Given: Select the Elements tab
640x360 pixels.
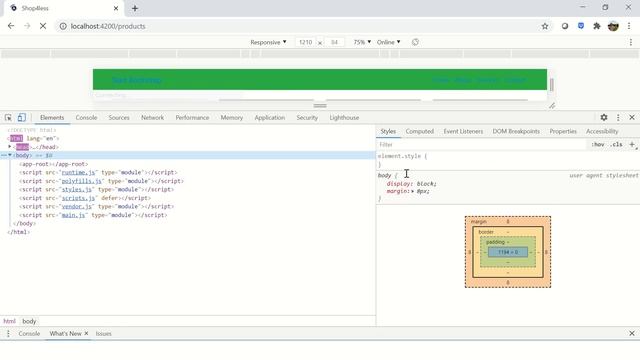Looking at the screenshot, I should [52, 118].
